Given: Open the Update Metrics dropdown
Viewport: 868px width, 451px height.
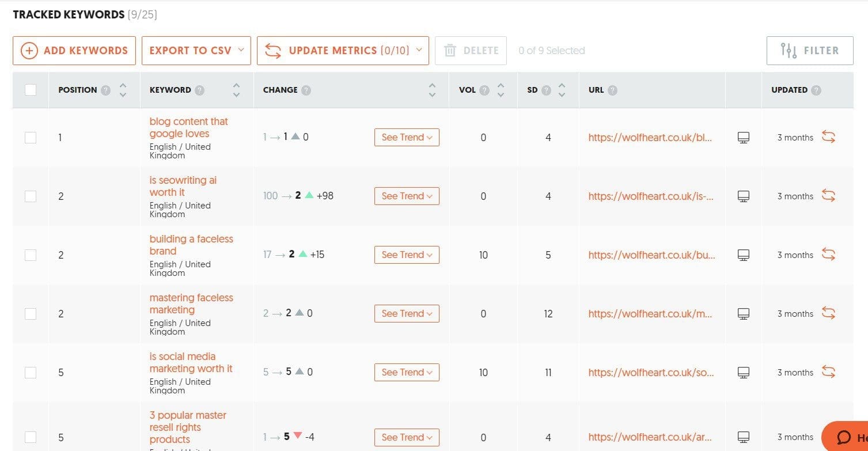Looking at the screenshot, I should 343,51.
